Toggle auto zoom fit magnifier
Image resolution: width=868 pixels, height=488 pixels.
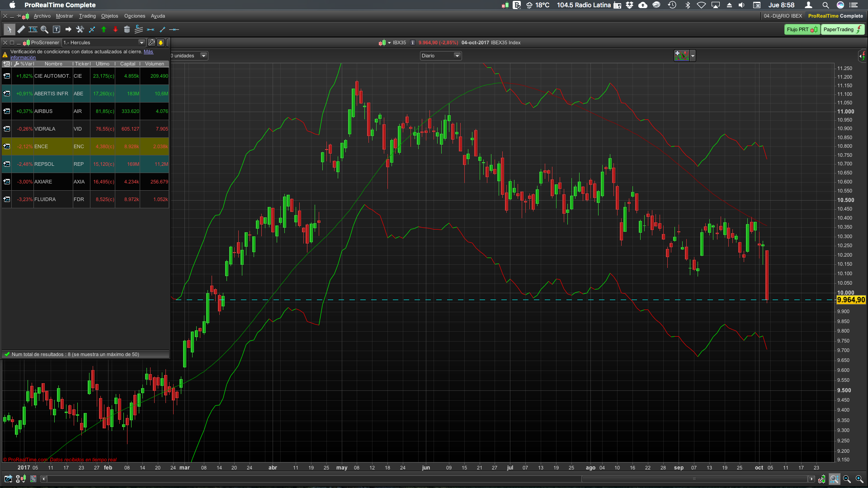pos(834,479)
